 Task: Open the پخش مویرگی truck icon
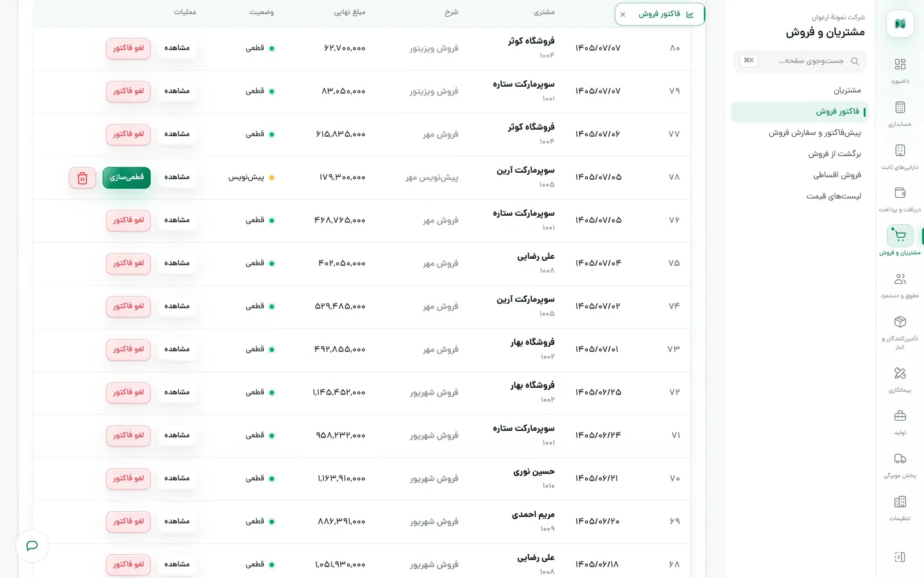(x=900, y=459)
